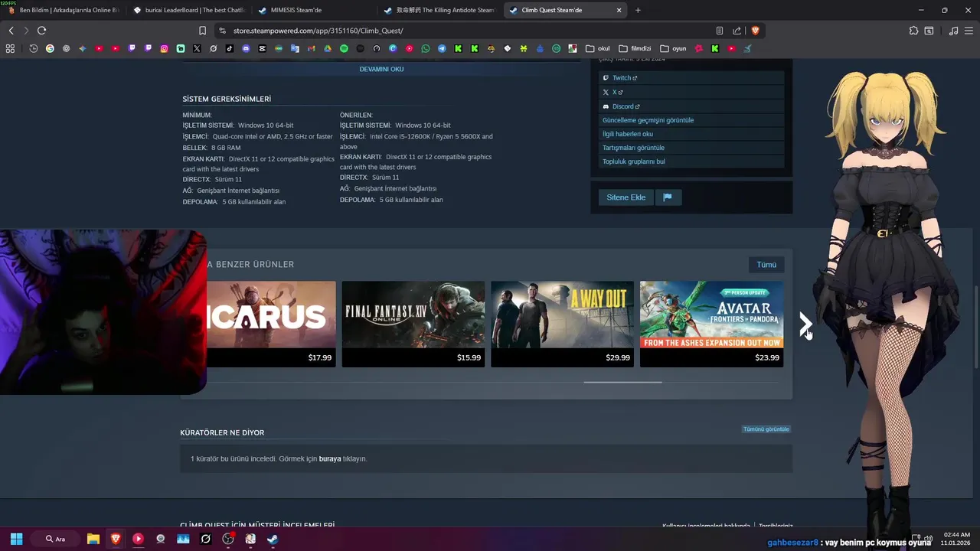
Task: Click the Tümü button in similar products
Action: [766, 265]
